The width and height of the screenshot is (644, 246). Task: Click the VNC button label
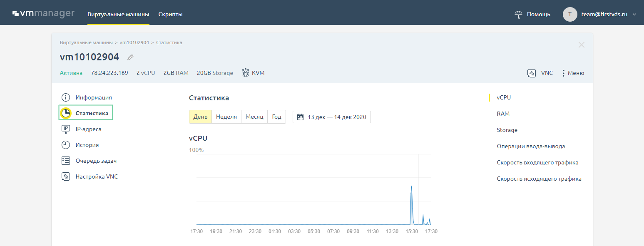coord(547,73)
